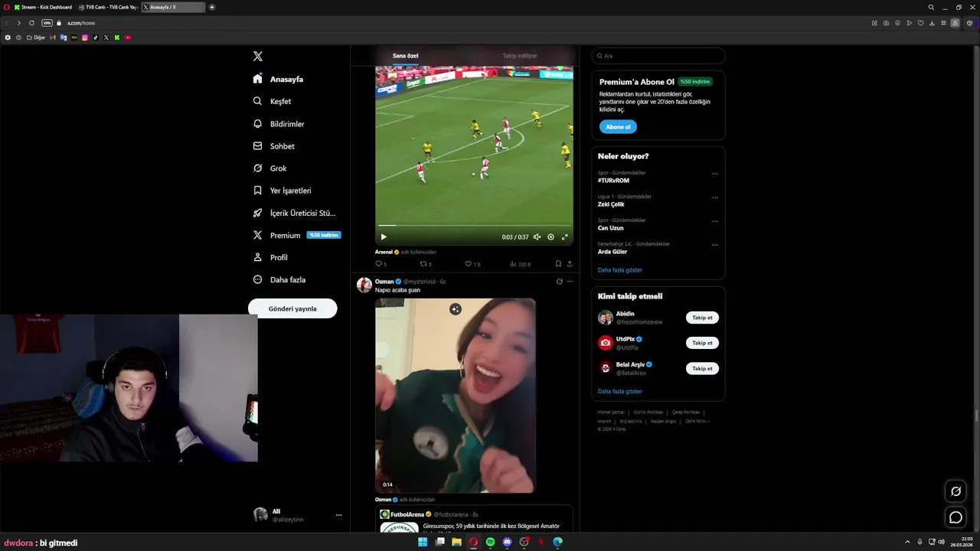Open Zeki Çelik trending topic

(611, 204)
